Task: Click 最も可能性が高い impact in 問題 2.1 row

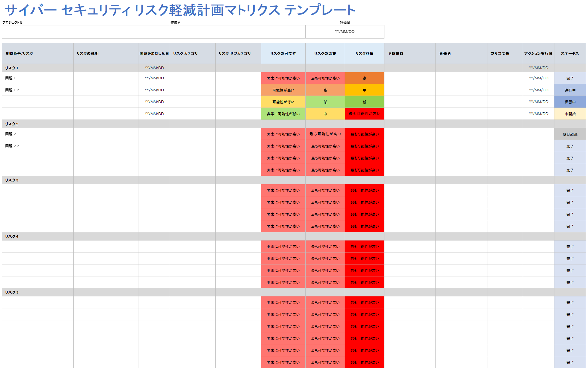Action: click(x=325, y=134)
